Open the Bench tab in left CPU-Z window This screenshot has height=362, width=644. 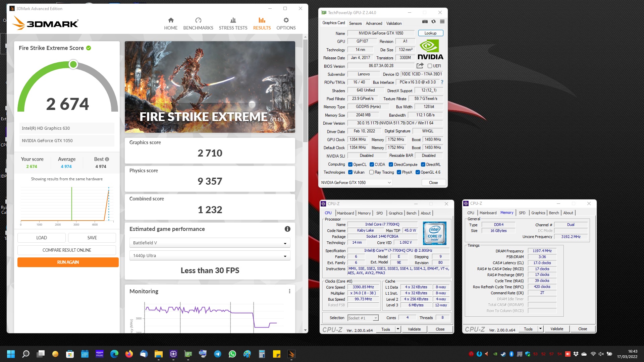tap(411, 213)
